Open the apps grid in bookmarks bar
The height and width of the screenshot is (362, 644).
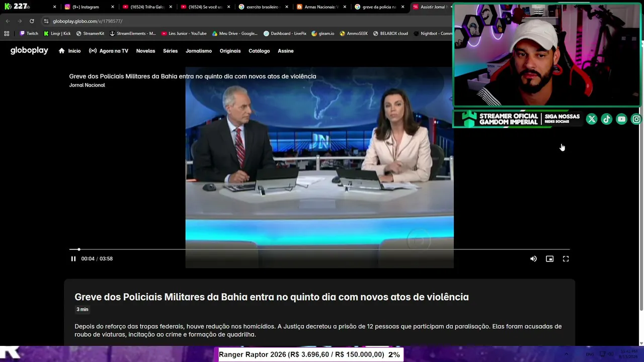click(x=7, y=34)
